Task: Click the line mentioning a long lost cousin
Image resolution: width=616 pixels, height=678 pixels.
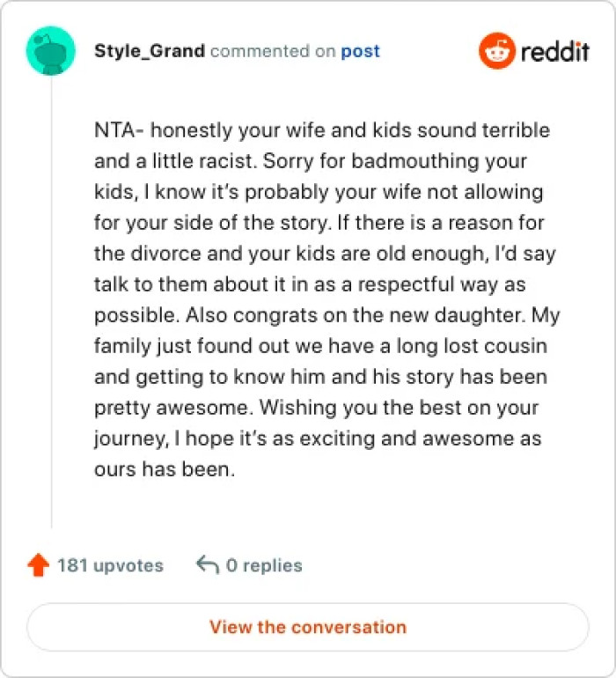Action: tap(320, 346)
